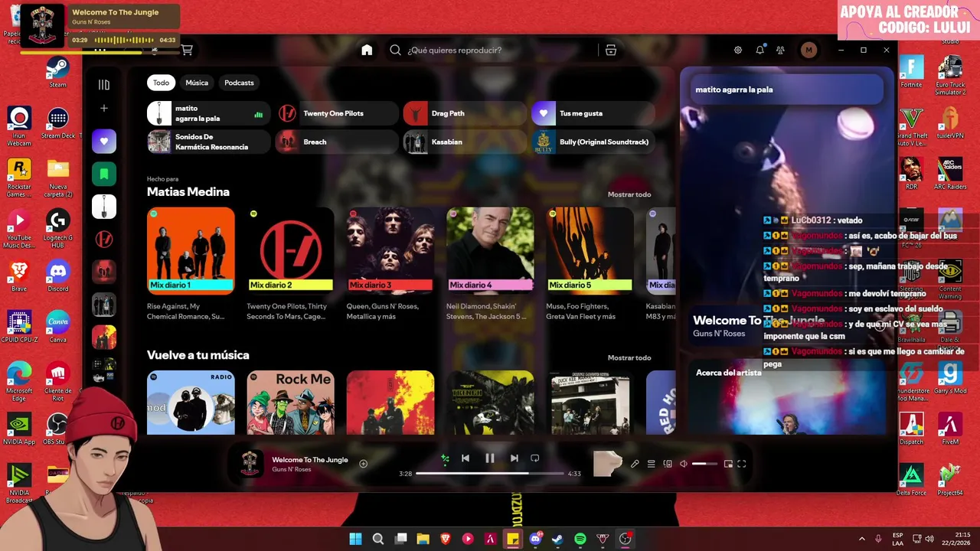The width and height of the screenshot is (980, 551).
Task: Open Mix diario 5 cover
Action: (590, 251)
